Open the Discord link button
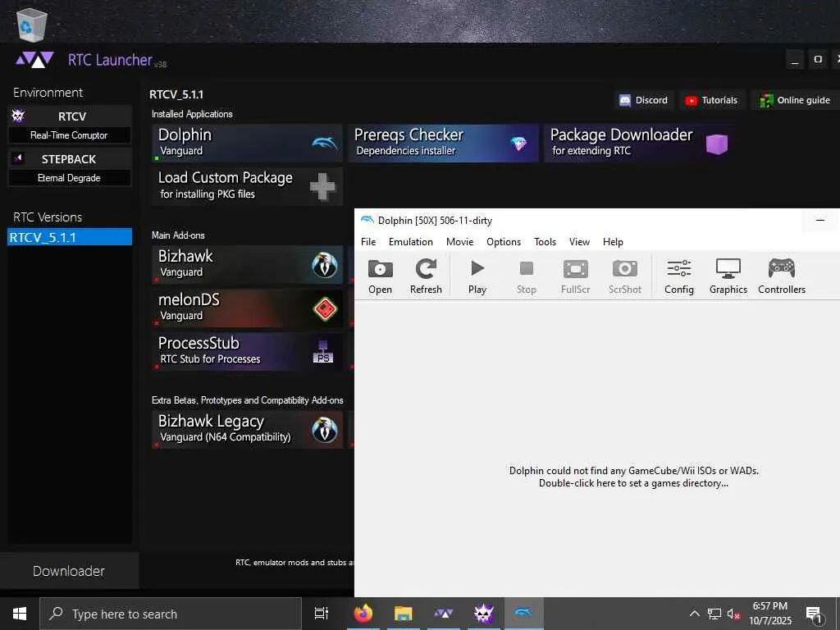The height and width of the screenshot is (630, 840). tap(644, 100)
